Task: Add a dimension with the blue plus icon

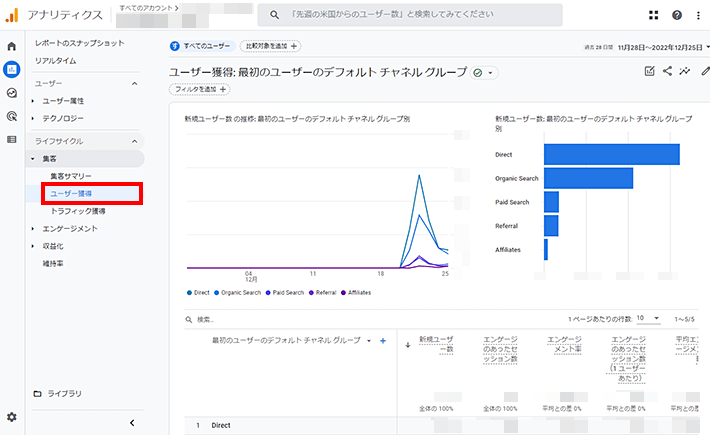Action: 383,341
